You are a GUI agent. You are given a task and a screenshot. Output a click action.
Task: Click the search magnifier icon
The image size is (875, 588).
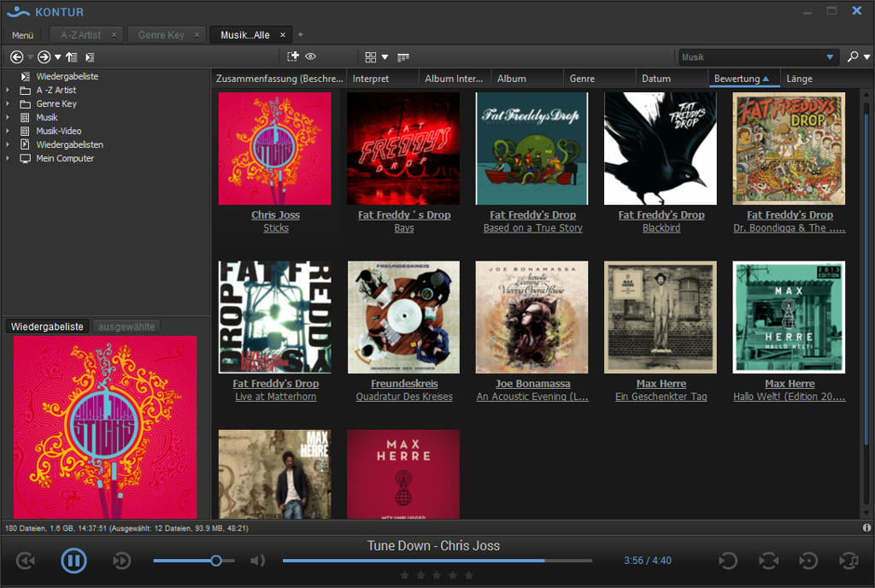[x=853, y=56]
